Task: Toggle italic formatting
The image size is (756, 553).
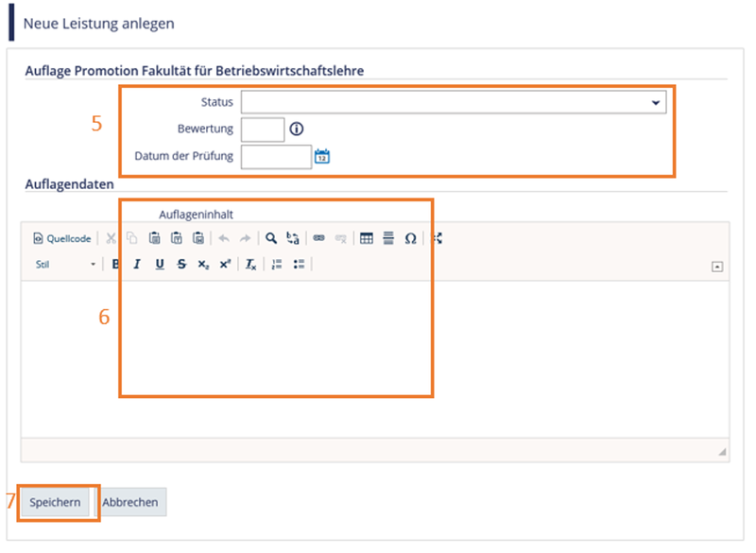Action: (137, 265)
